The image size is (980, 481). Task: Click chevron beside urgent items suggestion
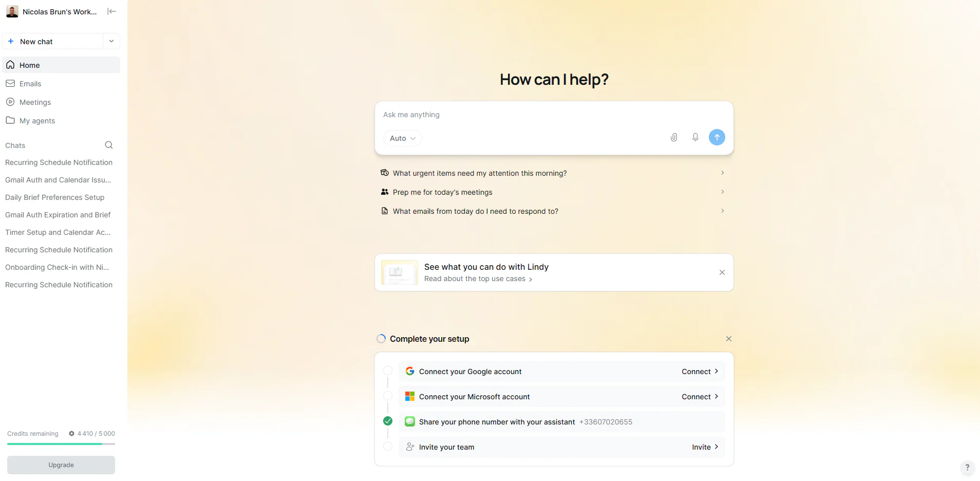pos(723,173)
